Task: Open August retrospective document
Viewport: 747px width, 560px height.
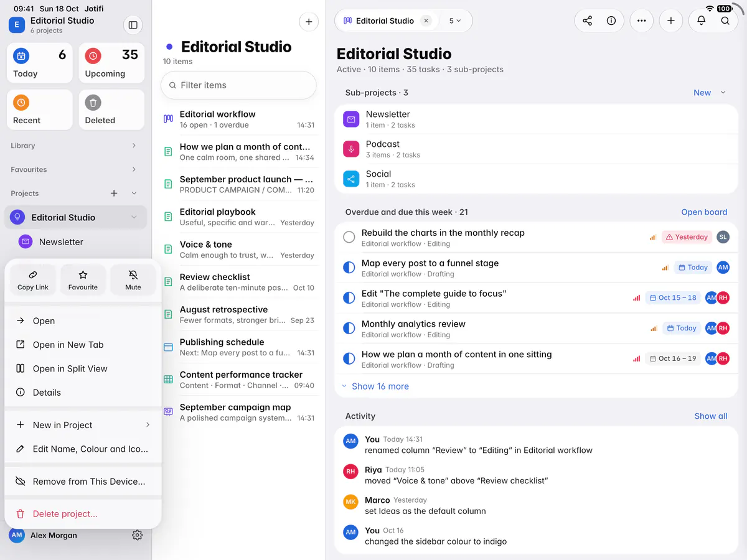Action: pos(239,314)
